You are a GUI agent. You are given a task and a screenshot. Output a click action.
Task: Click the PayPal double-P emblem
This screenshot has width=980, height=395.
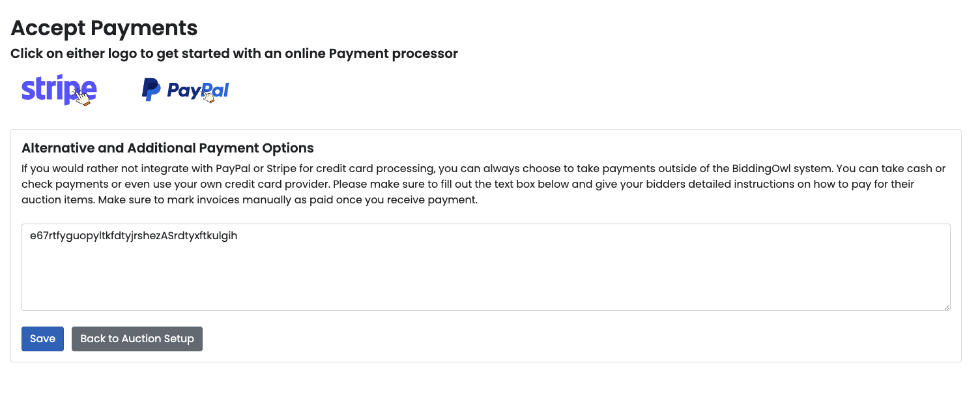tap(151, 90)
